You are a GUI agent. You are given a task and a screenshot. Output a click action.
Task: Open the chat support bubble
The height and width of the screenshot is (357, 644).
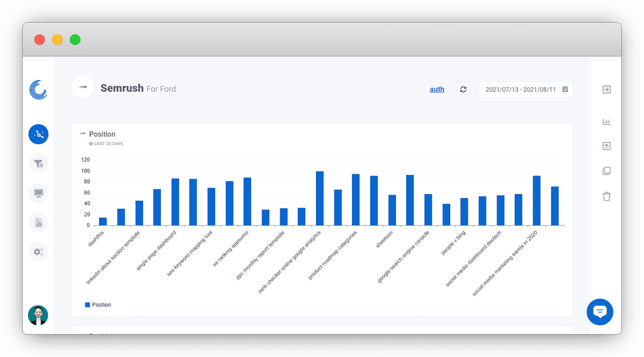pos(600,312)
